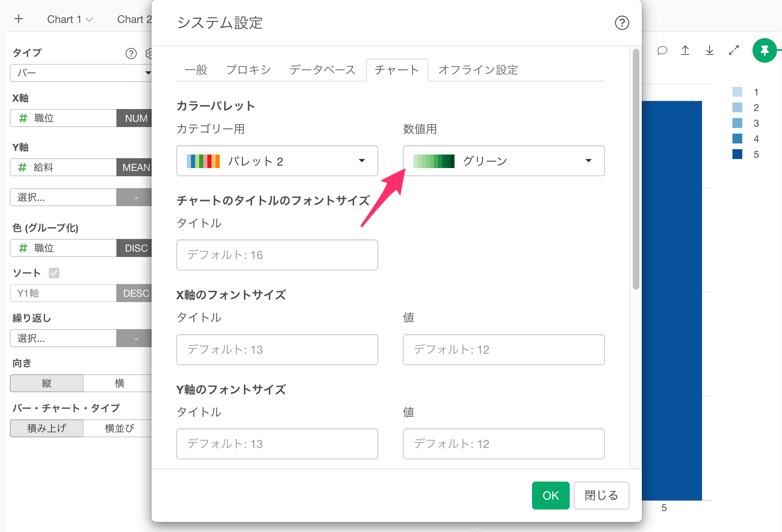Open the Chart 1 tab chevron menu
This screenshot has width=782, height=532.
[89, 20]
